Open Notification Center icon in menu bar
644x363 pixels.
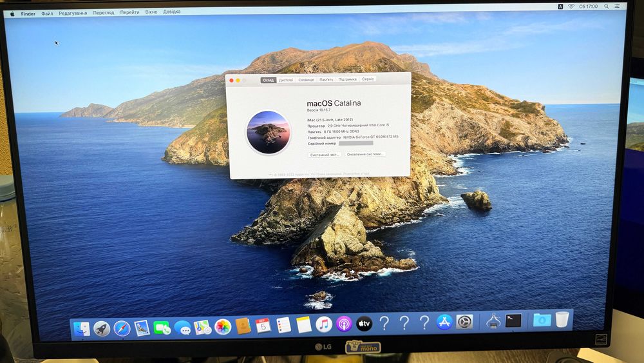click(616, 6)
